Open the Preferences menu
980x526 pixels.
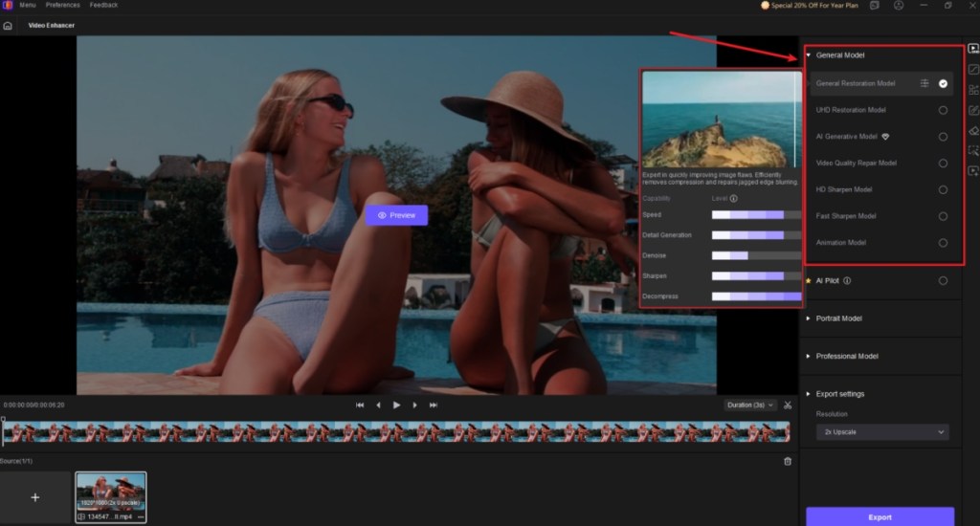(x=63, y=6)
